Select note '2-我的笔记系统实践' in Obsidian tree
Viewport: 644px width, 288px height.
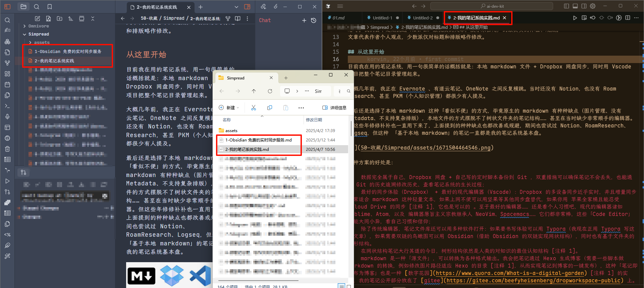[54, 61]
